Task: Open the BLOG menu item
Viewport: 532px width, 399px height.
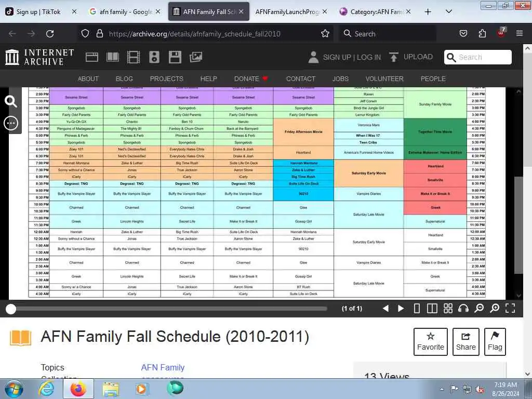Action: (124, 79)
